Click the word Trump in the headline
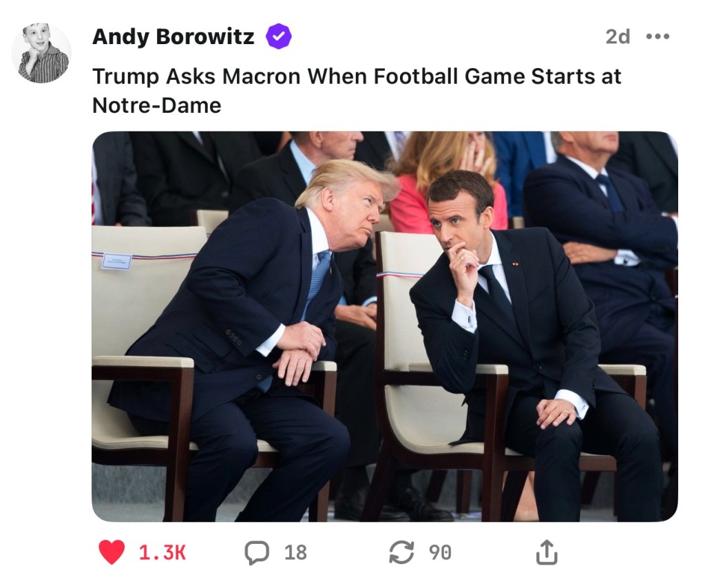This screenshot has width=705, height=588. (122, 76)
